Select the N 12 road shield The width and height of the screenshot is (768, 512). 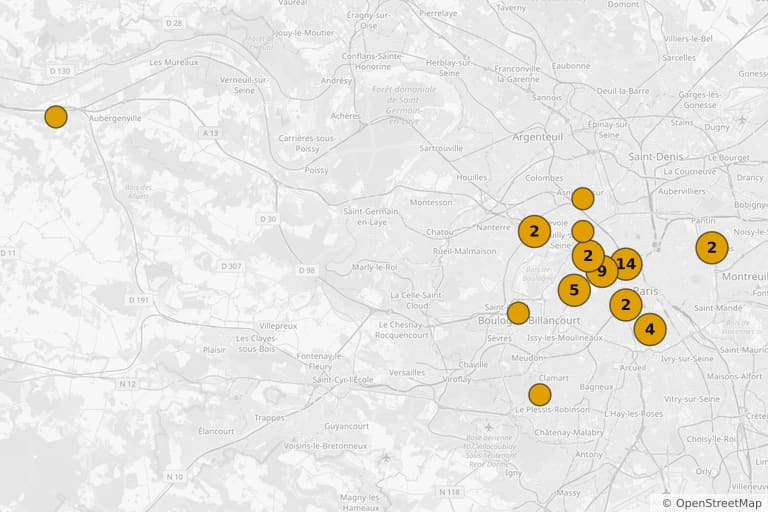(128, 384)
